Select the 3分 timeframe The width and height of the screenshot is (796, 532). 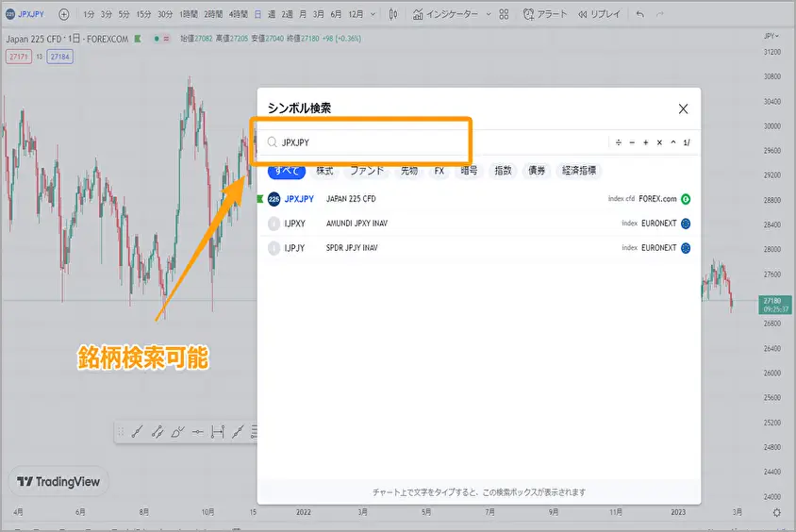106,14
